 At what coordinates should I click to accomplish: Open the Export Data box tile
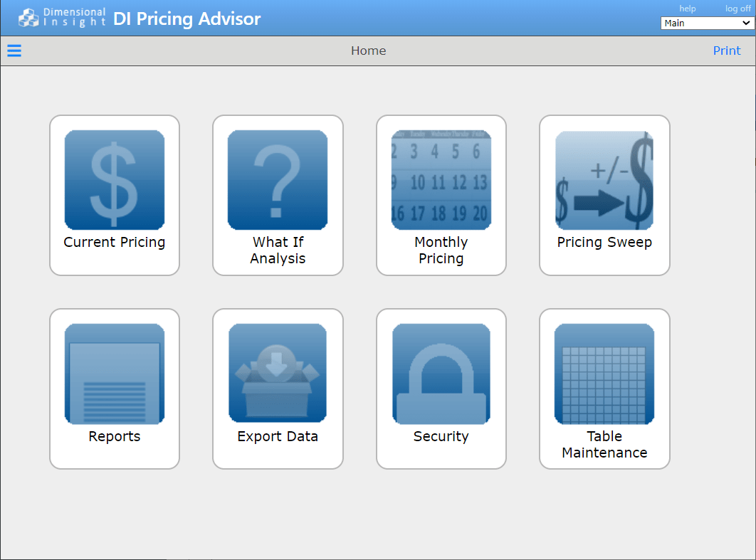point(278,389)
